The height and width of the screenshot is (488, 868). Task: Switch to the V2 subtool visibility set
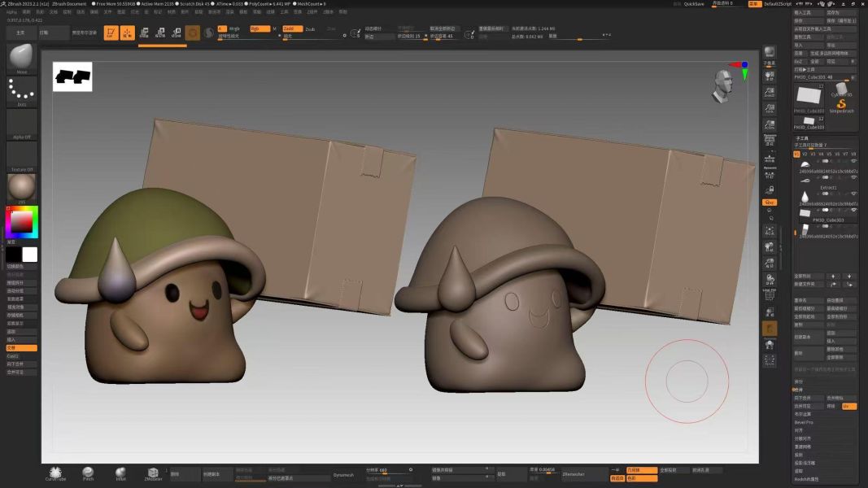[x=805, y=154]
